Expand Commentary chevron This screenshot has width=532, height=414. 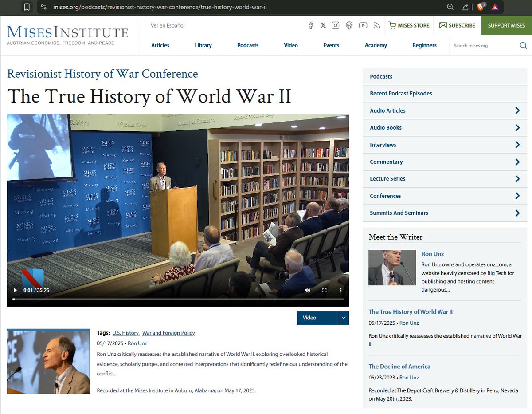tap(517, 162)
